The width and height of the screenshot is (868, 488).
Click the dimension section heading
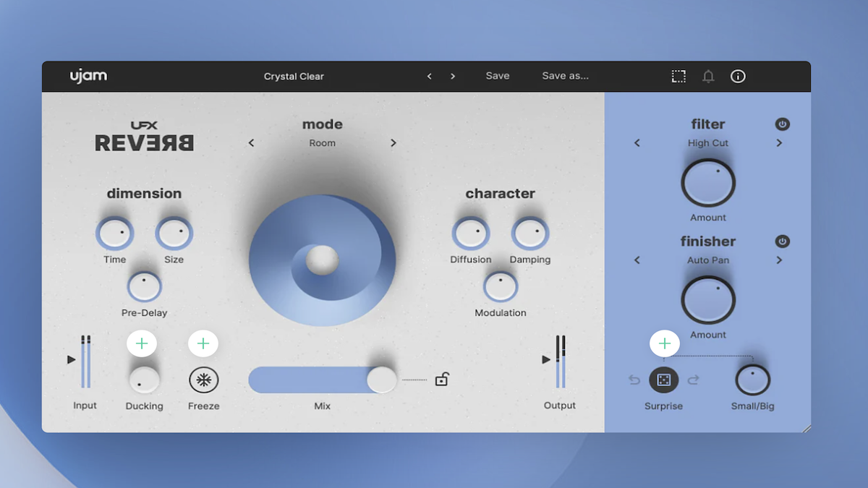[144, 193]
